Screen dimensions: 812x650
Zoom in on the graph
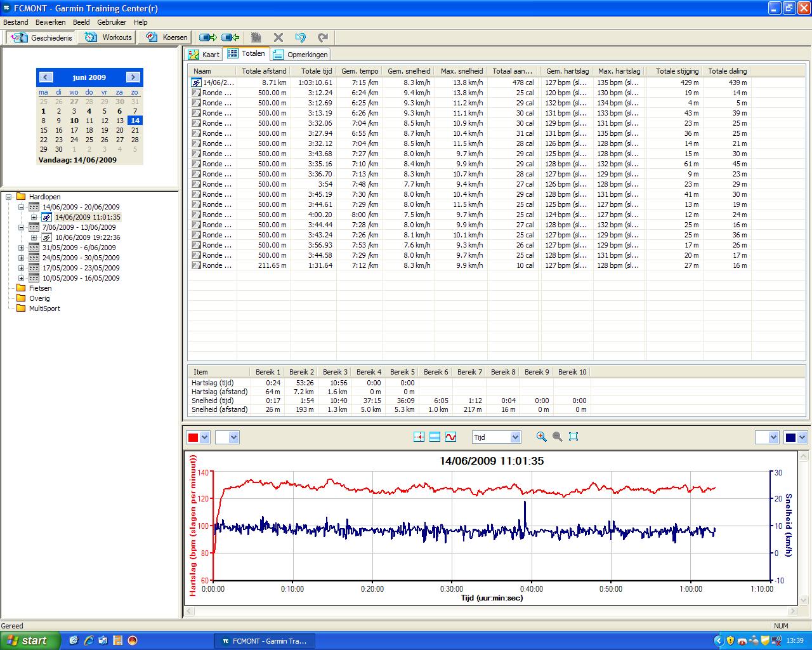pyautogui.click(x=541, y=437)
